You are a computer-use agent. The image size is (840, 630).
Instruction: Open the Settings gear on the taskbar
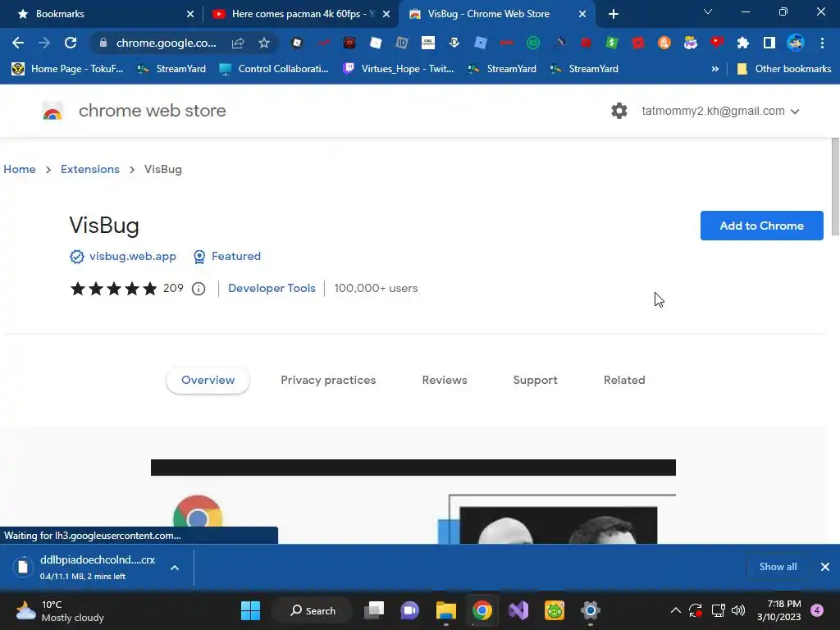591,610
